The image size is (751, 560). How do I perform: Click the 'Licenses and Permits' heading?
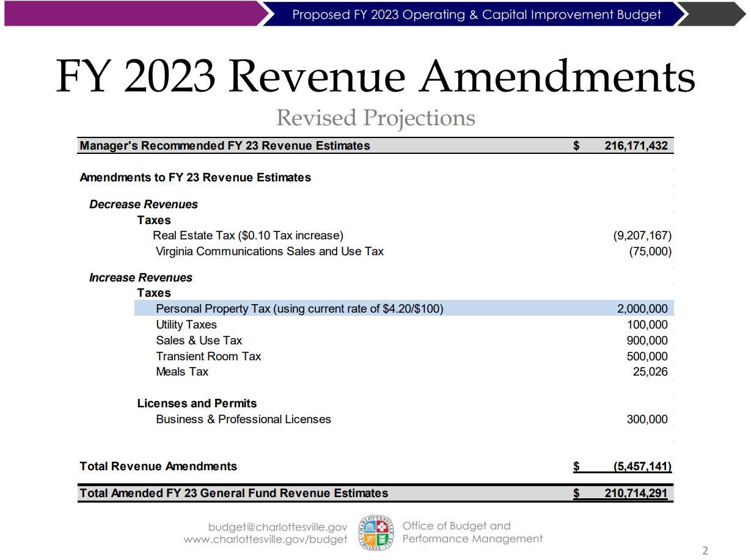point(197,404)
